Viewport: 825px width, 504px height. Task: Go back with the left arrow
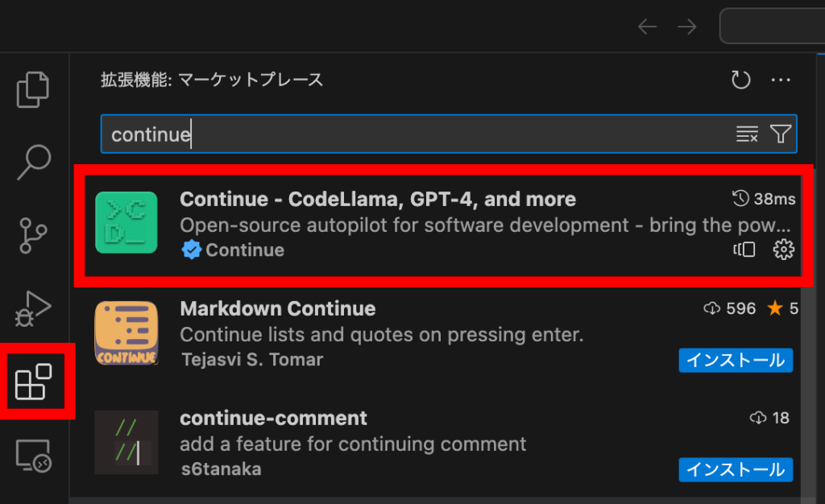647,27
